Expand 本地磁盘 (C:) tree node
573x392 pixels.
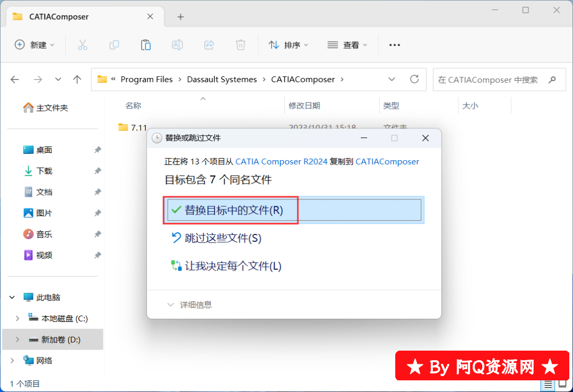pos(17,319)
